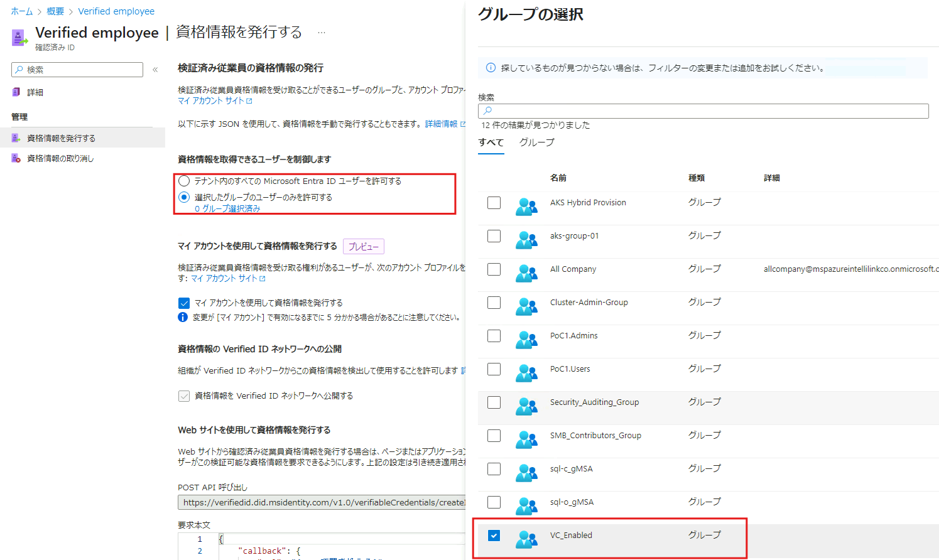Click the info icon in group filter hint banner
939x560 pixels.
pos(491,68)
